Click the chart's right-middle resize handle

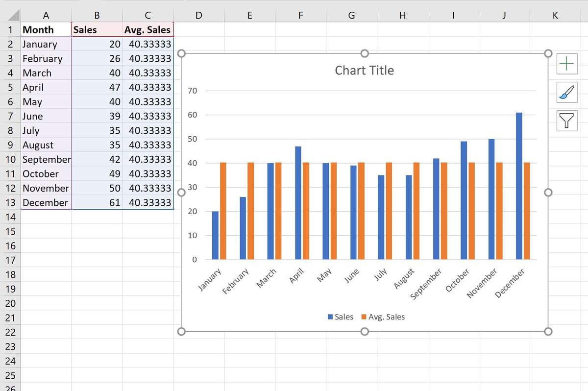(x=548, y=193)
